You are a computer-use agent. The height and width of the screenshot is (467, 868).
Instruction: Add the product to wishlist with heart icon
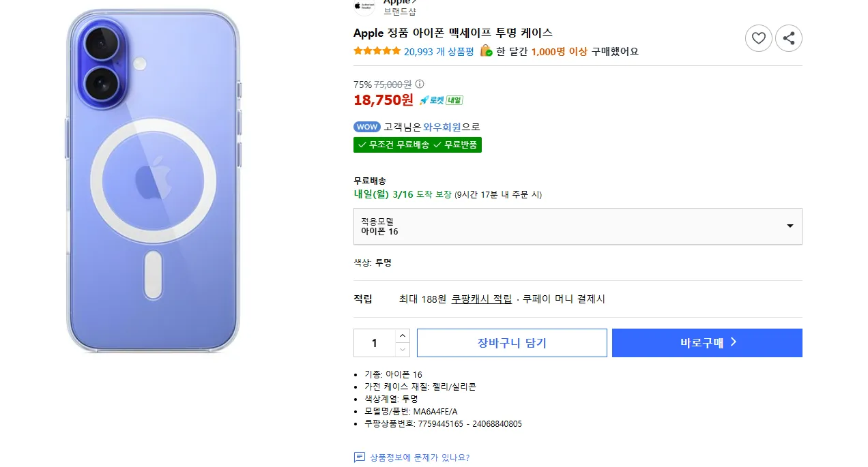[758, 38]
